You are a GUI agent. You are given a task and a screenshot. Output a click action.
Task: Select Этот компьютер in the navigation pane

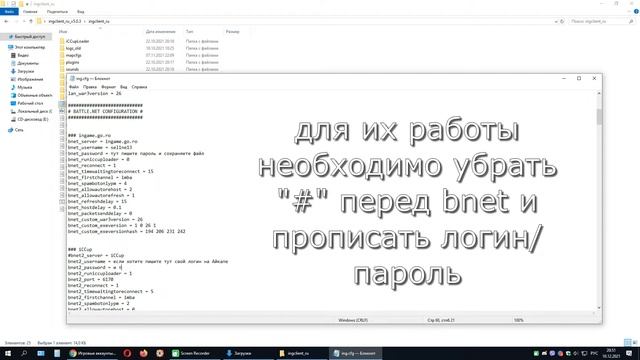[x=27, y=47]
